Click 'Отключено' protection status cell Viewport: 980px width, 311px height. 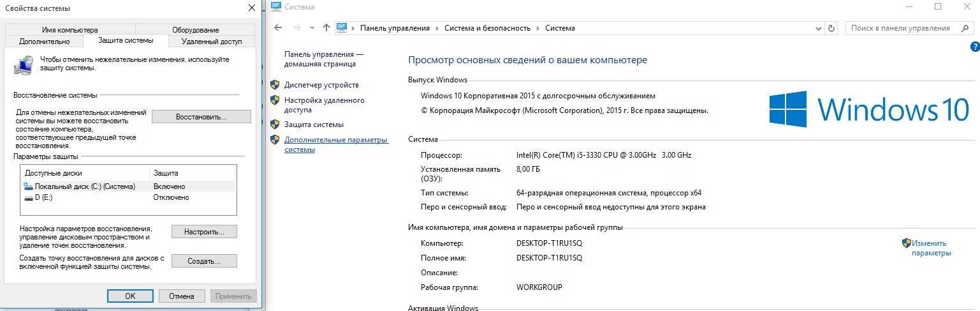click(x=171, y=197)
